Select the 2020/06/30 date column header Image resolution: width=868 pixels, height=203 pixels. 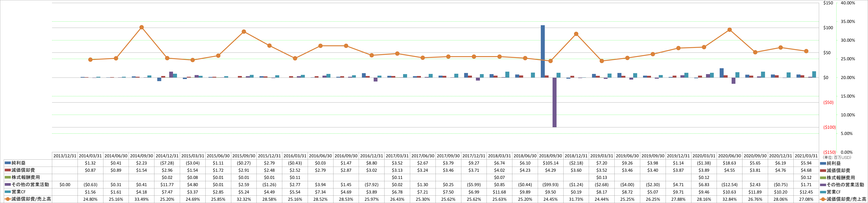click(730, 156)
